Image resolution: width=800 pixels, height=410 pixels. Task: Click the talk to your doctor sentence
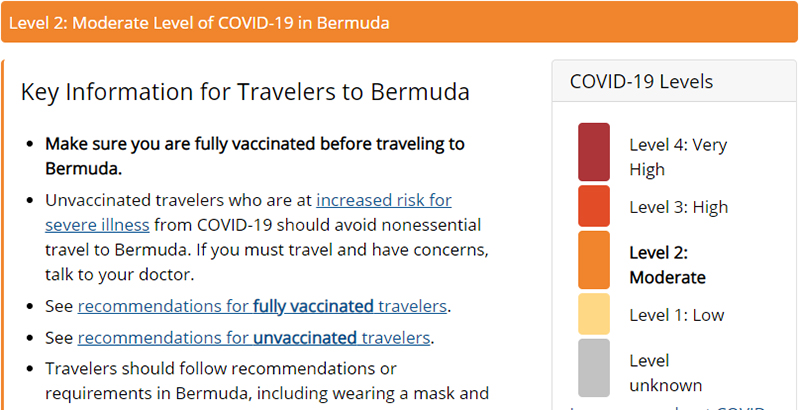click(x=120, y=274)
